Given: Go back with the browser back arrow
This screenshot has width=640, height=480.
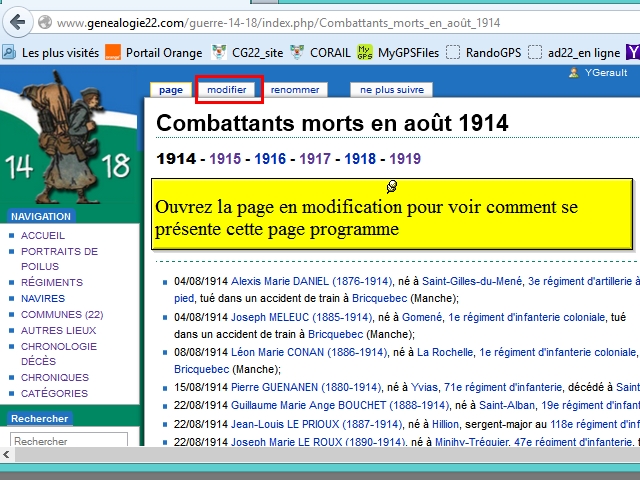Looking at the screenshot, I should click(18, 22).
